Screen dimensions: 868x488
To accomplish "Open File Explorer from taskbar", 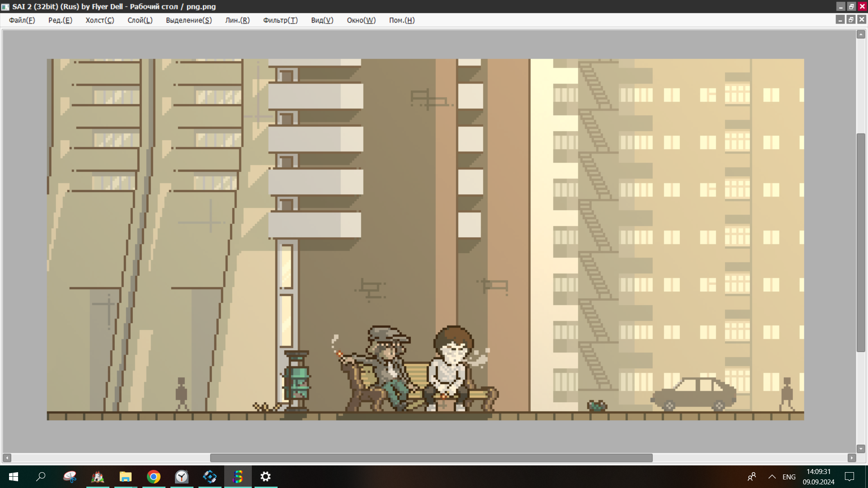I will point(125,477).
